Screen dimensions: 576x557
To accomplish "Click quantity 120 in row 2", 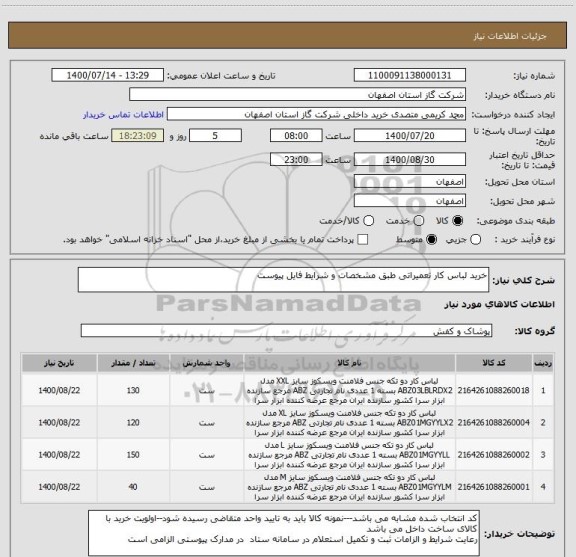I will 133,423.
